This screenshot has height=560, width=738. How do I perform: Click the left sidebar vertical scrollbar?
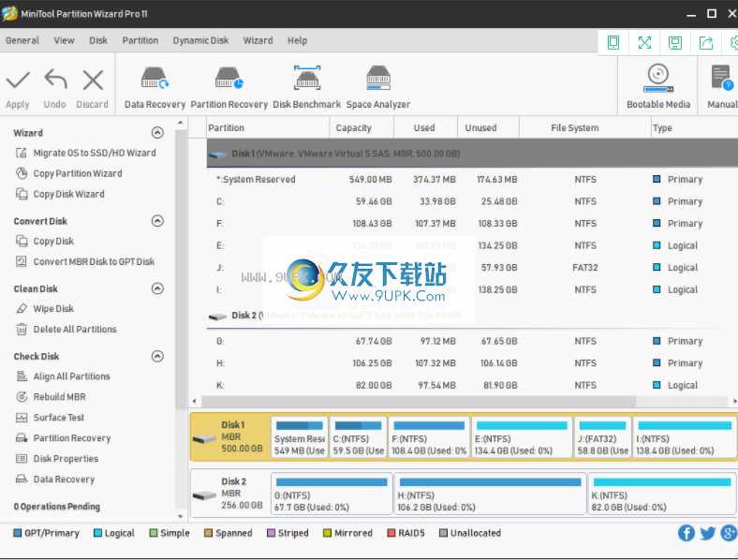(180, 268)
